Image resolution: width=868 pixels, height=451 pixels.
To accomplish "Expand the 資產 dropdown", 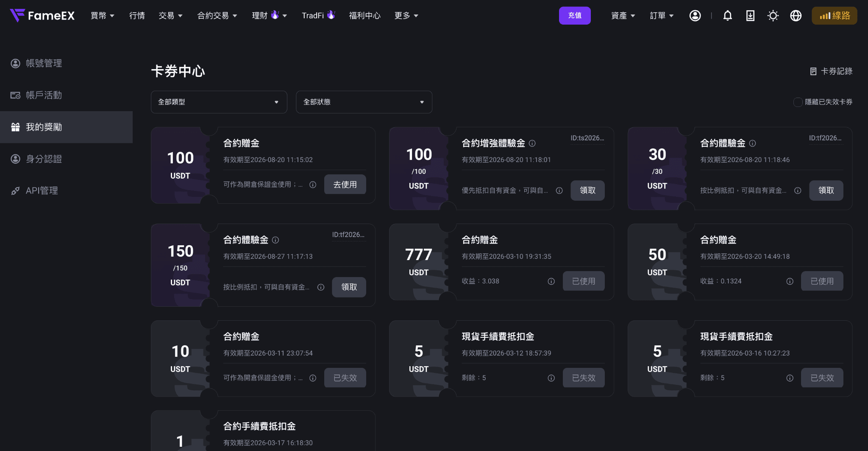I will [x=623, y=16].
